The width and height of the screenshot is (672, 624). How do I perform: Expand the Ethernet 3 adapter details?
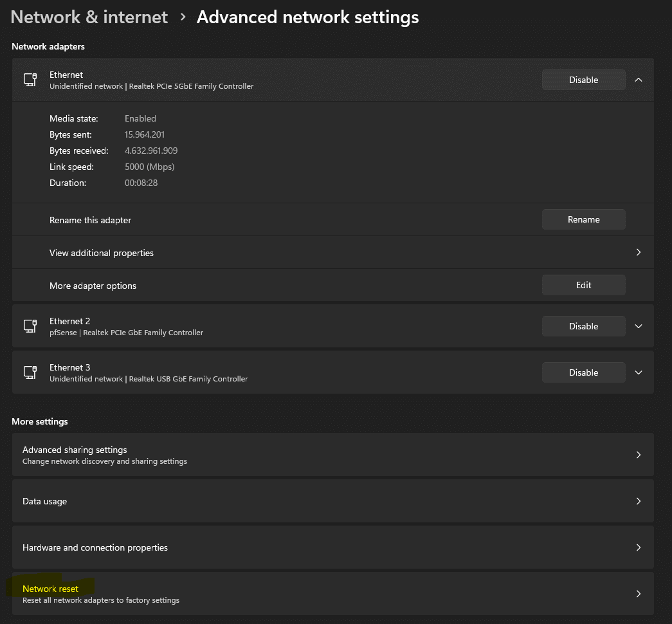639,372
